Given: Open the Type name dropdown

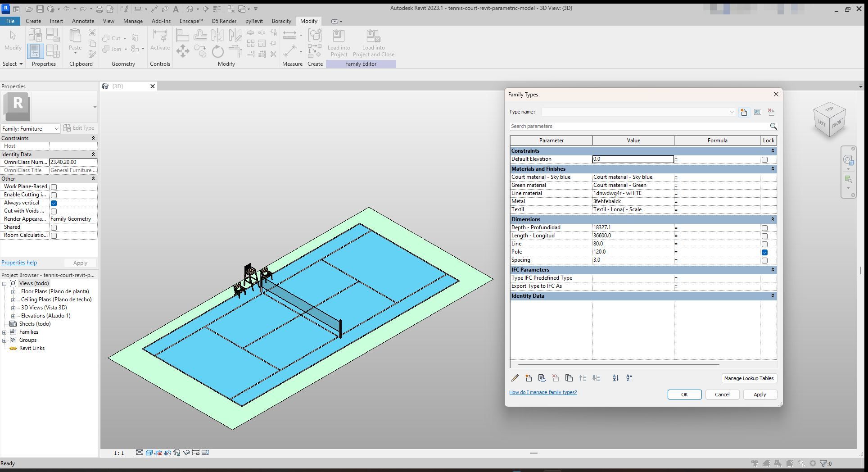Looking at the screenshot, I should coord(732,112).
